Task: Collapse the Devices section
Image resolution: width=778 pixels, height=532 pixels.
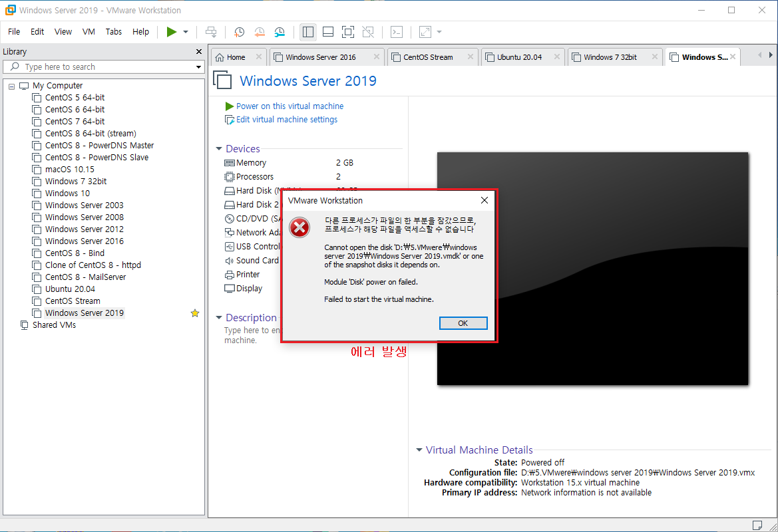Action: pos(219,149)
